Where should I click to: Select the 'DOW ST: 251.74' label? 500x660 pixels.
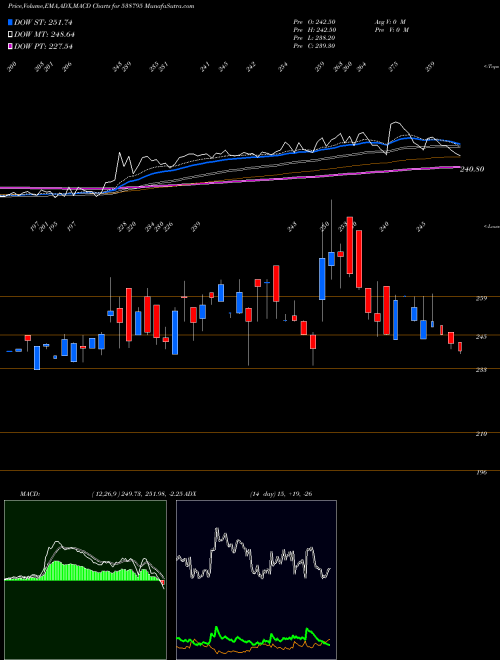point(43,23)
